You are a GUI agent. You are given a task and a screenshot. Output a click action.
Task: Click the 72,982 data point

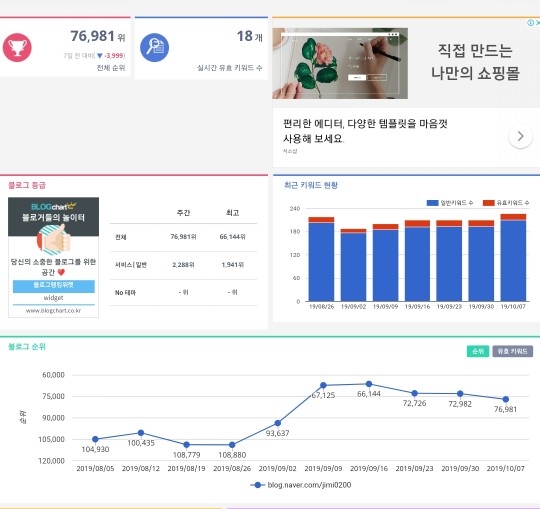click(460, 394)
